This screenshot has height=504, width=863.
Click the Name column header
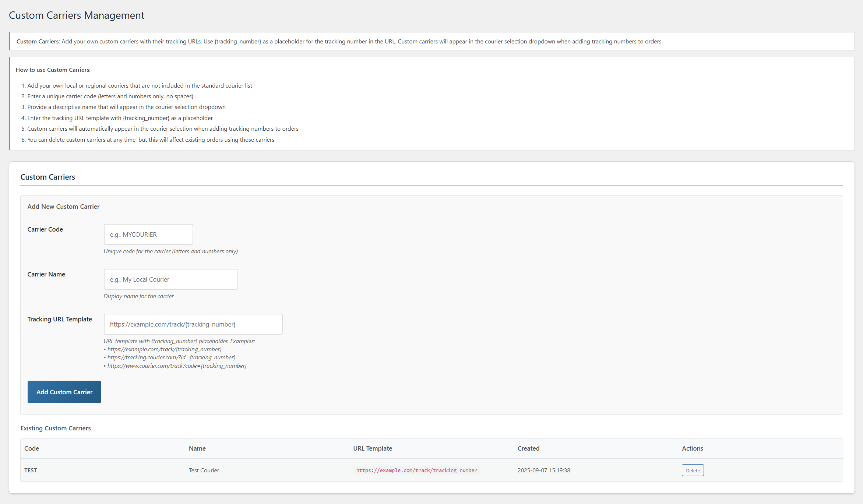[197, 448]
